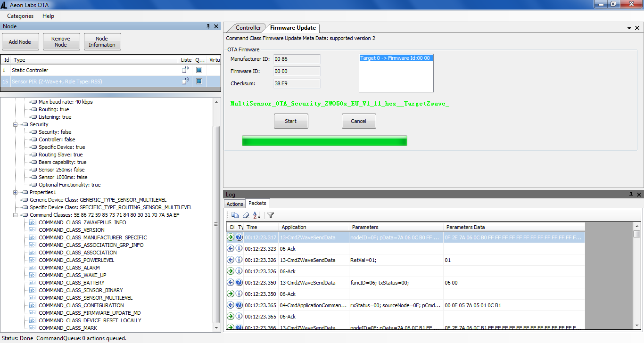This screenshot has width=644, height=343.
Task: Collapse the Command Classes tree node
Action: [x=16, y=215]
